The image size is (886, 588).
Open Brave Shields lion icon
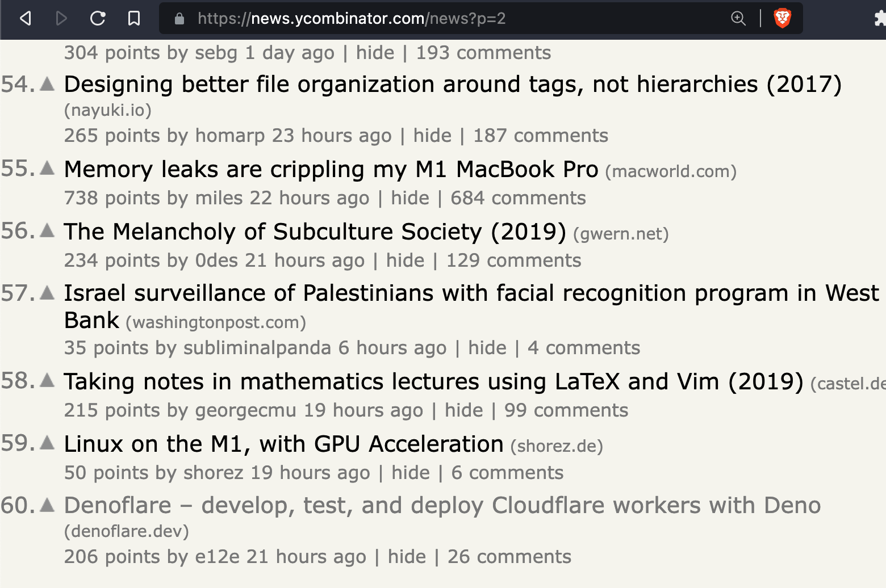(782, 19)
